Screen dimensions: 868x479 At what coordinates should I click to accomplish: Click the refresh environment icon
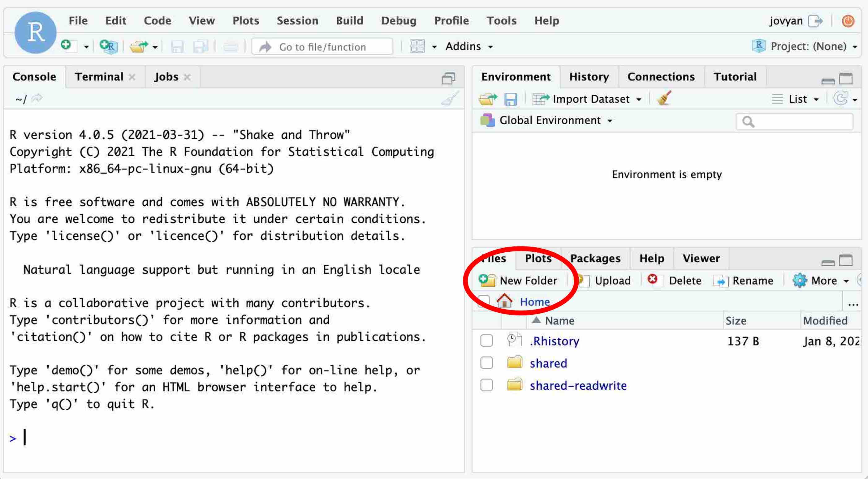pyautogui.click(x=841, y=99)
